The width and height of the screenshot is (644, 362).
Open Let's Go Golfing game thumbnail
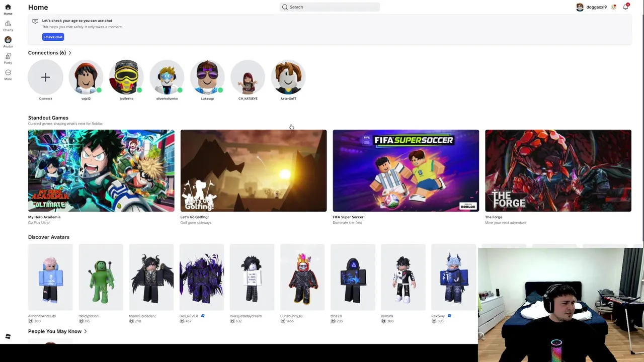[x=254, y=170]
